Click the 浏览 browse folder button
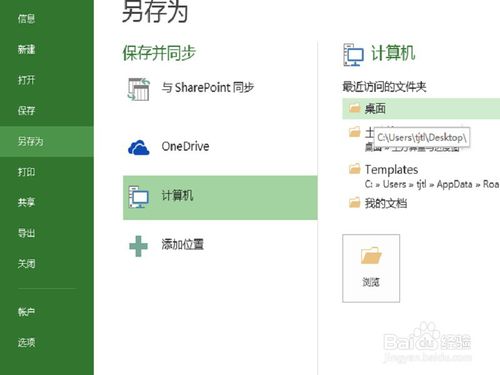500x375 pixels. pyautogui.click(x=371, y=268)
